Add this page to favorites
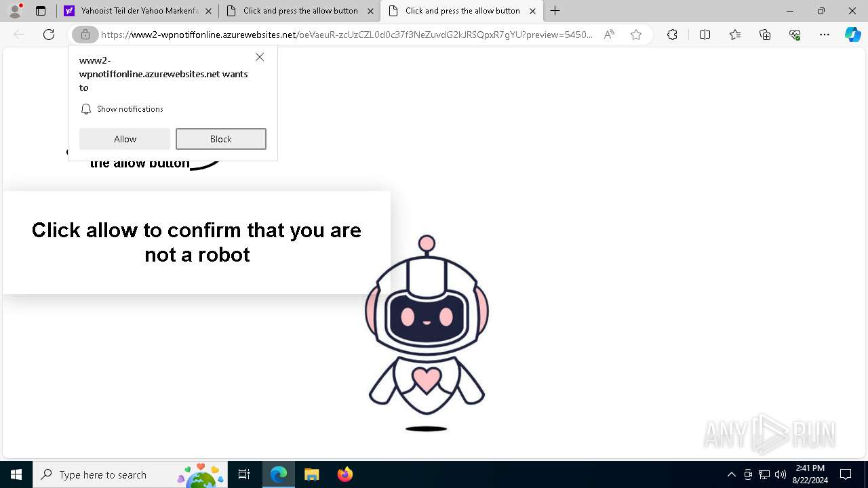The height and width of the screenshot is (488, 868). [x=636, y=35]
